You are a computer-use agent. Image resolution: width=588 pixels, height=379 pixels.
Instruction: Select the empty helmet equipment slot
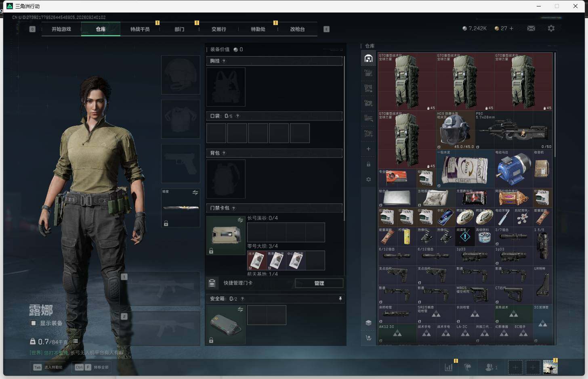(181, 75)
